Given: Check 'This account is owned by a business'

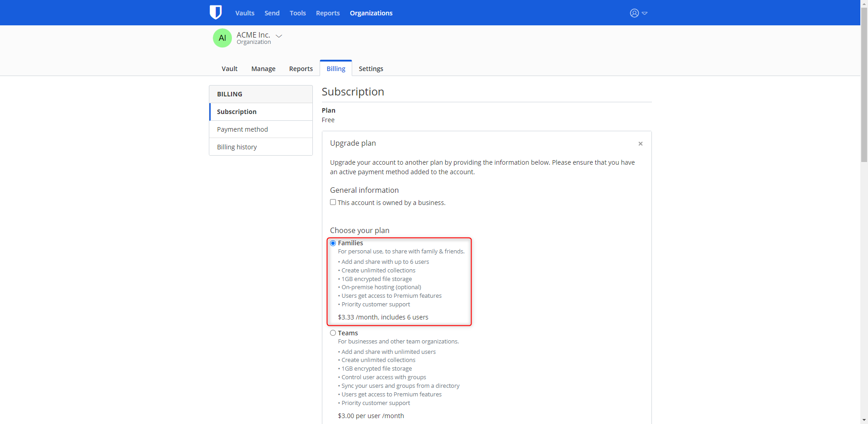Looking at the screenshot, I should (x=333, y=202).
